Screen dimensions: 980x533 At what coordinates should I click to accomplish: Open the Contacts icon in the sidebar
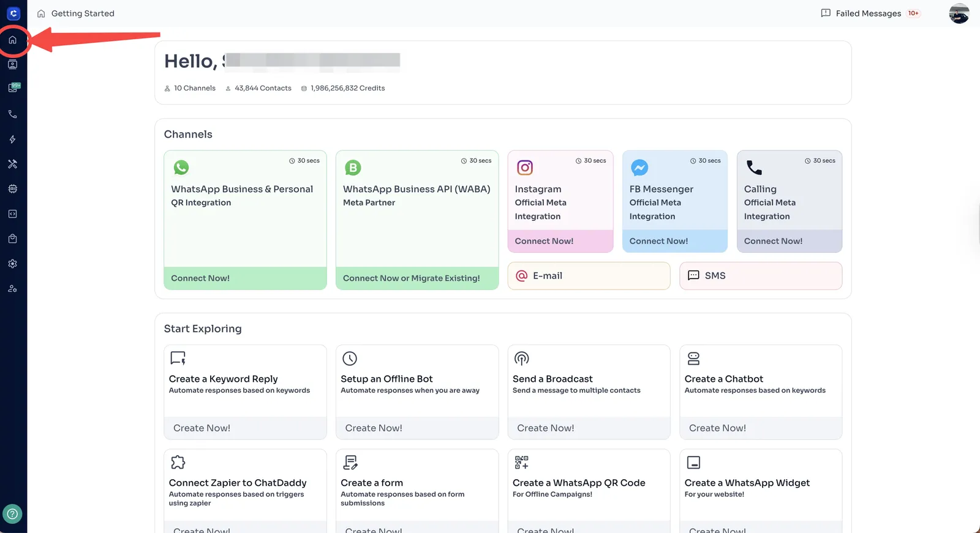(12, 64)
